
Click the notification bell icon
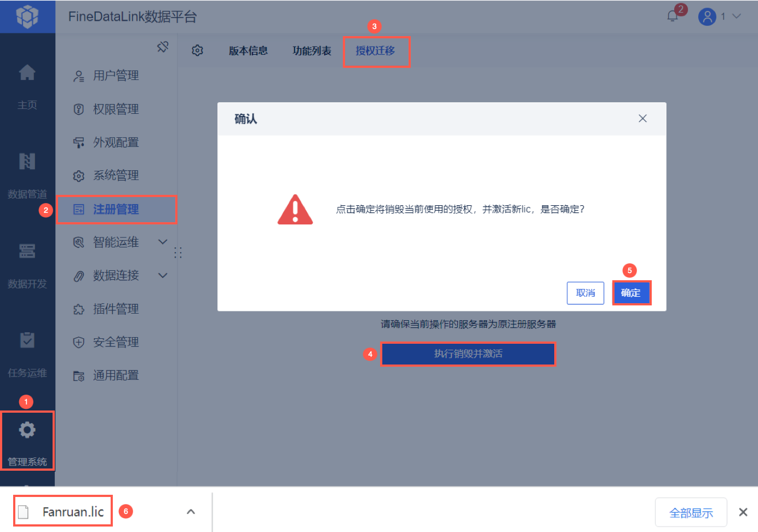tap(673, 16)
